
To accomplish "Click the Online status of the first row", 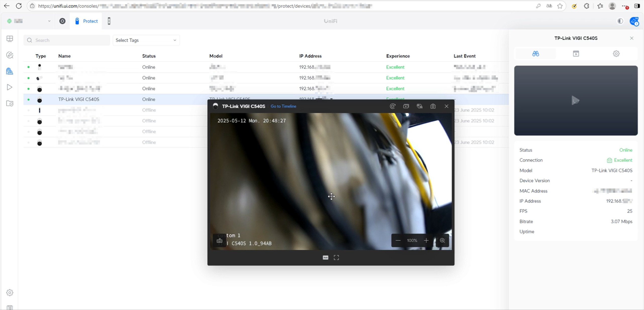I will [x=148, y=67].
